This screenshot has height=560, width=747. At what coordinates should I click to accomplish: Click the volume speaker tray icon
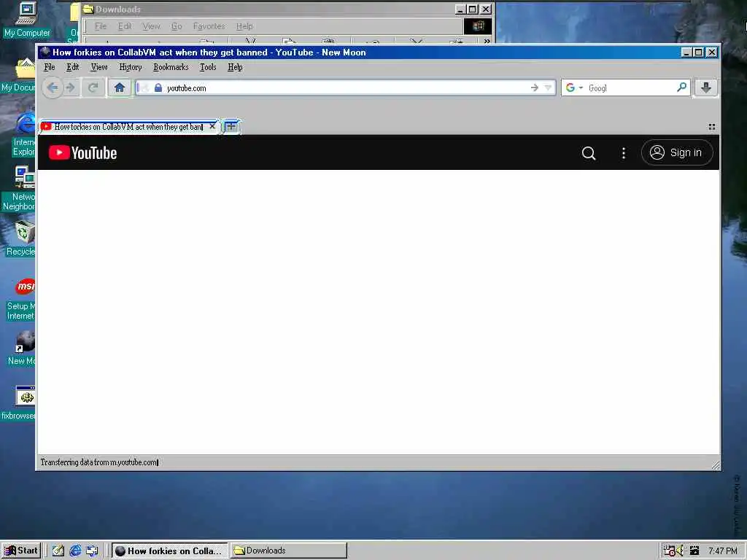(x=681, y=551)
